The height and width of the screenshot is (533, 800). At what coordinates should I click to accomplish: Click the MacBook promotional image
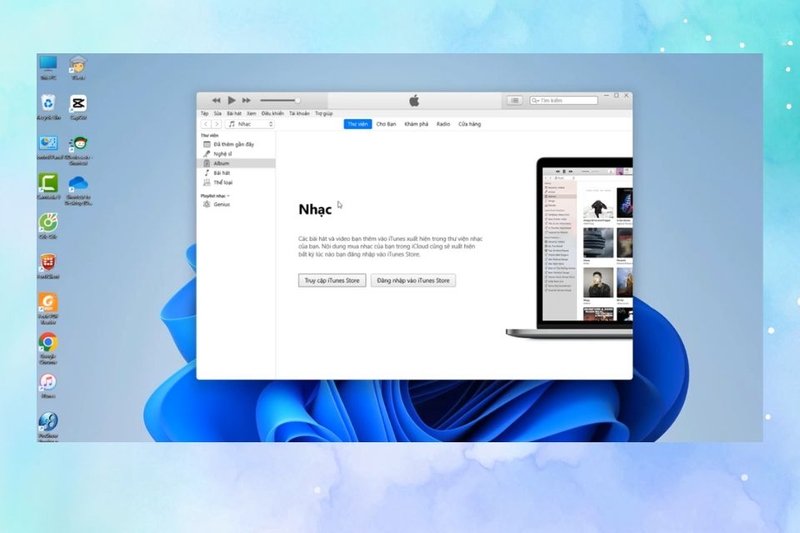pyautogui.click(x=569, y=248)
